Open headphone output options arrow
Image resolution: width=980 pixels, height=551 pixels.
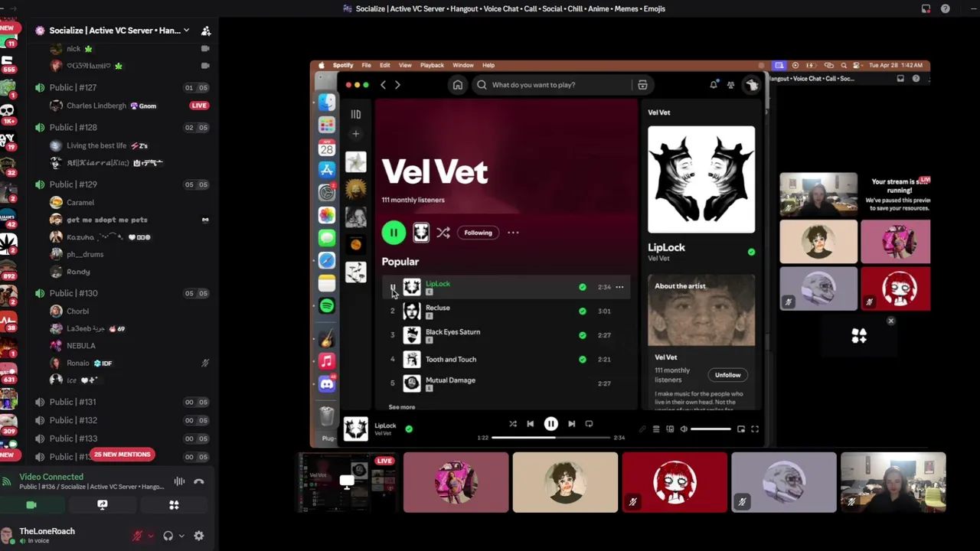[181, 536]
